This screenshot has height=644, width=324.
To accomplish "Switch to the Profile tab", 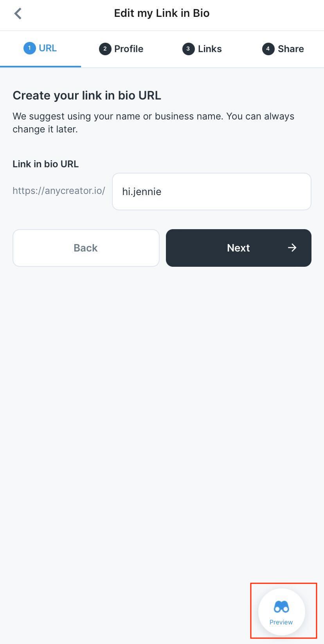I will 129,49.
